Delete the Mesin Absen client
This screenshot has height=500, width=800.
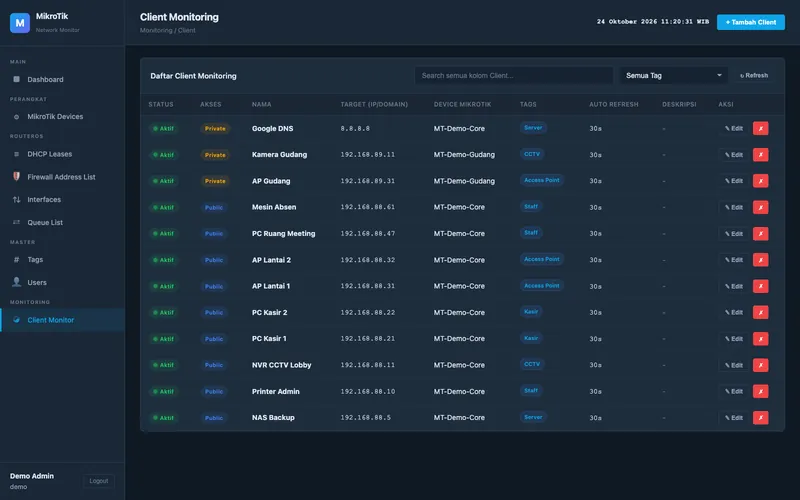click(760, 207)
